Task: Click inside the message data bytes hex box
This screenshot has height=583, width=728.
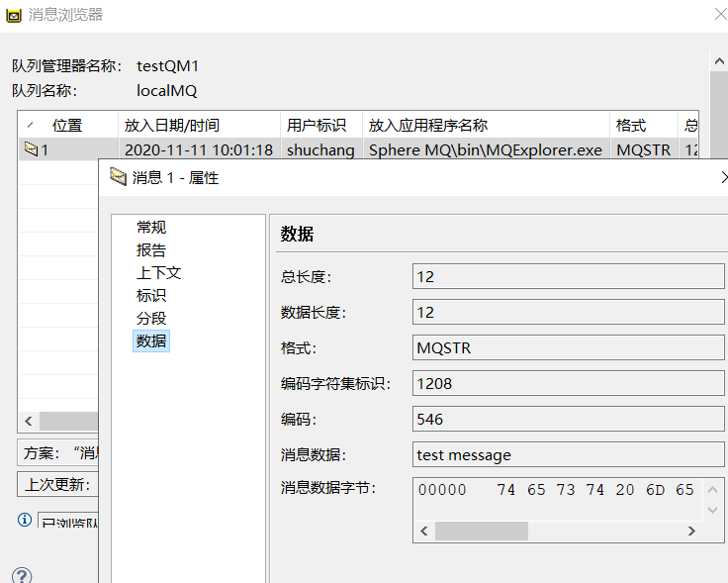Action: pos(557,498)
